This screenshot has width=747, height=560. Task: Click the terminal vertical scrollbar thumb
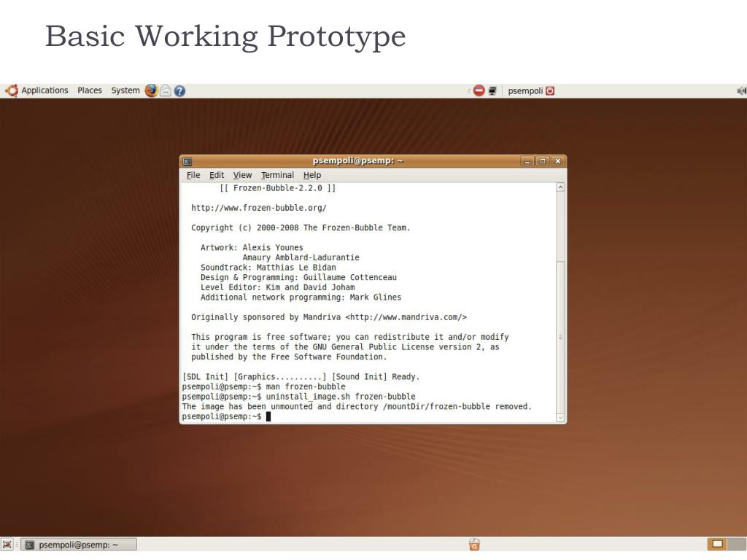(x=561, y=337)
